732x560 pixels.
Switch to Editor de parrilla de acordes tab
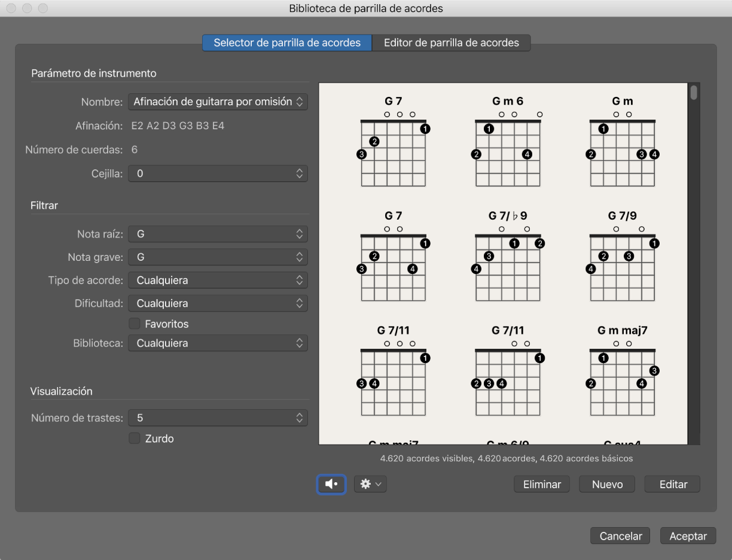(x=452, y=42)
